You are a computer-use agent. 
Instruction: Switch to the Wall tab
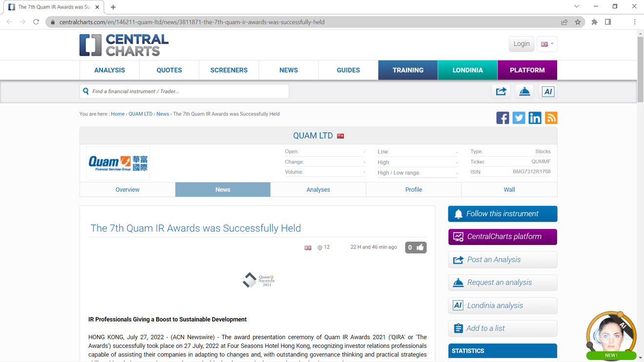pyautogui.click(x=509, y=190)
